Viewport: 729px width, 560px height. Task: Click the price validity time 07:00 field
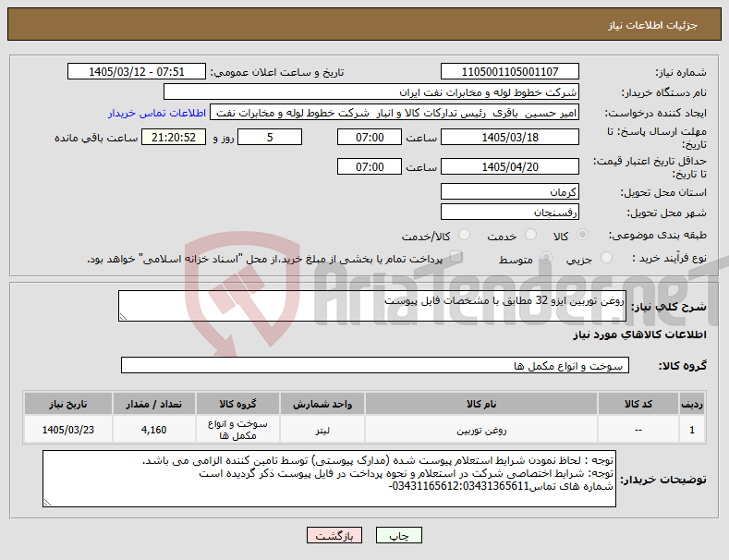[370, 166]
